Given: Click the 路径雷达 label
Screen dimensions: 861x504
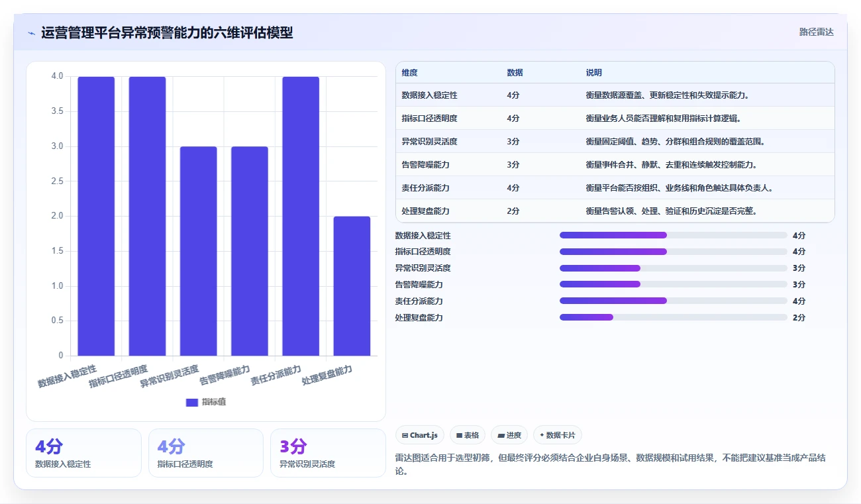Looking at the screenshot, I should pyautogui.click(x=816, y=32).
